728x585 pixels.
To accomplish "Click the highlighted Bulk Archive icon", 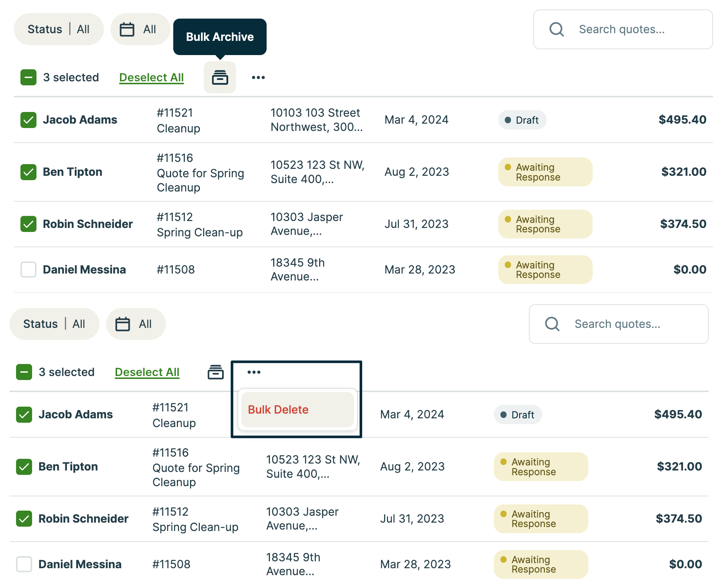I will (x=220, y=77).
